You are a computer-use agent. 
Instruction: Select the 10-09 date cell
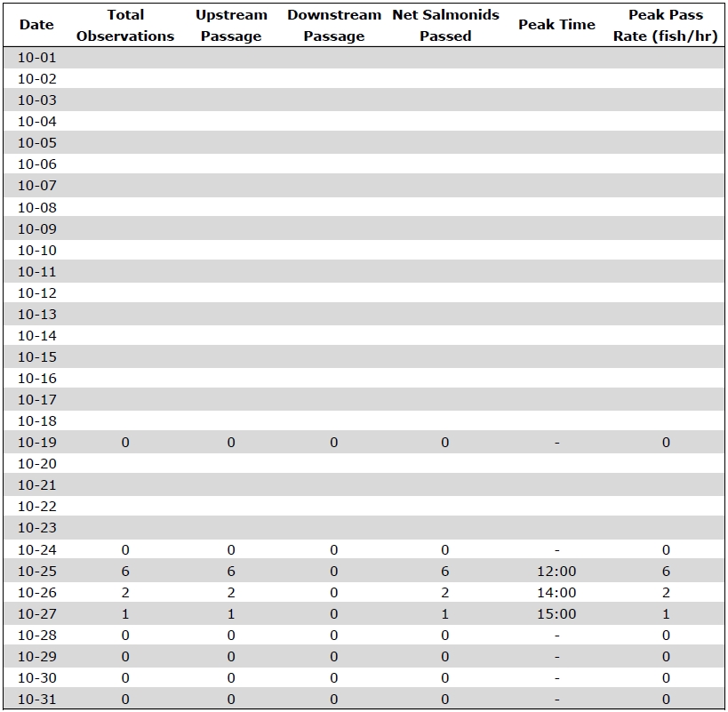pos(37,228)
